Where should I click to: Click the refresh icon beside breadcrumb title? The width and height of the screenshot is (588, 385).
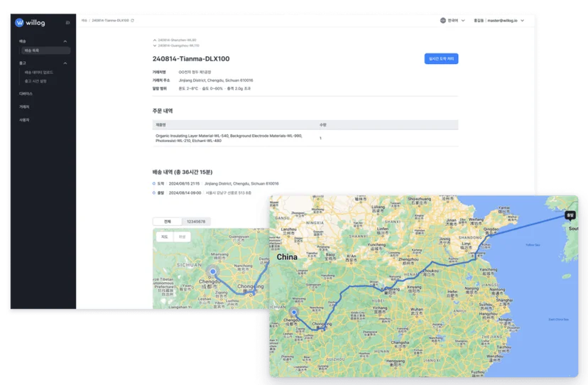(x=132, y=21)
